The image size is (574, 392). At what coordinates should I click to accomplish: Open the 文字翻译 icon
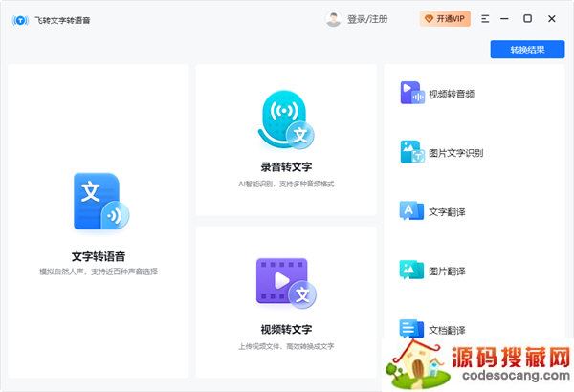tap(411, 211)
